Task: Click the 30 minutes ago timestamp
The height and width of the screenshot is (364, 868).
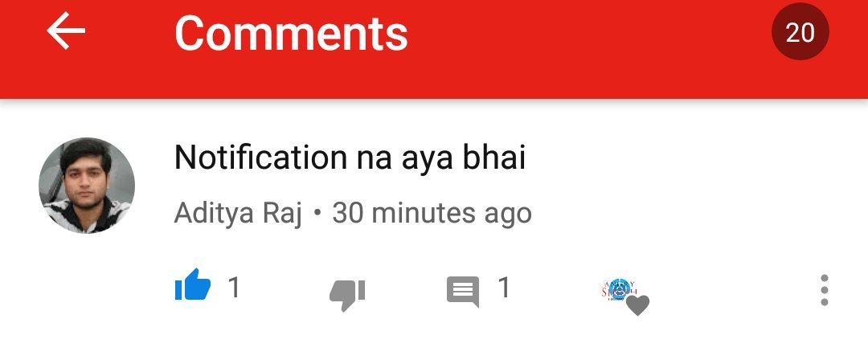Action: tap(432, 213)
